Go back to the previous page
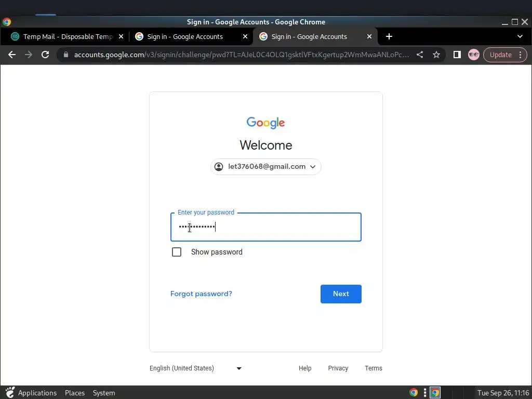The height and width of the screenshot is (399, 532). coord(12,55)
